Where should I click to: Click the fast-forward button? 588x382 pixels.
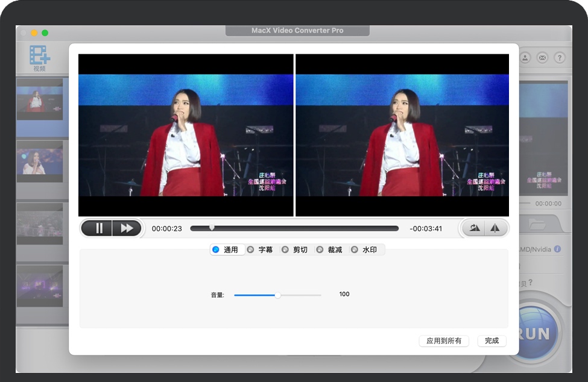click(127, 228)
